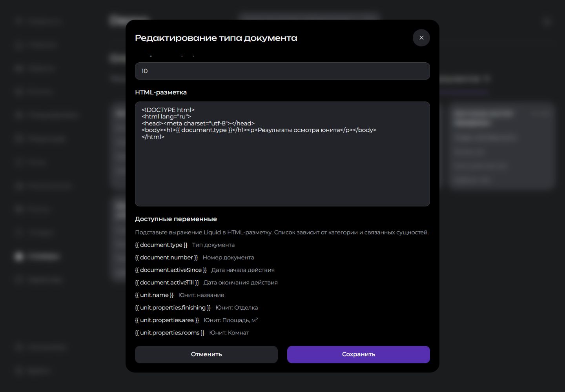The width and height of the screenshot is (565, 392).
Task: Select the {{ document.number }} variable
Action: coord(166,258)
